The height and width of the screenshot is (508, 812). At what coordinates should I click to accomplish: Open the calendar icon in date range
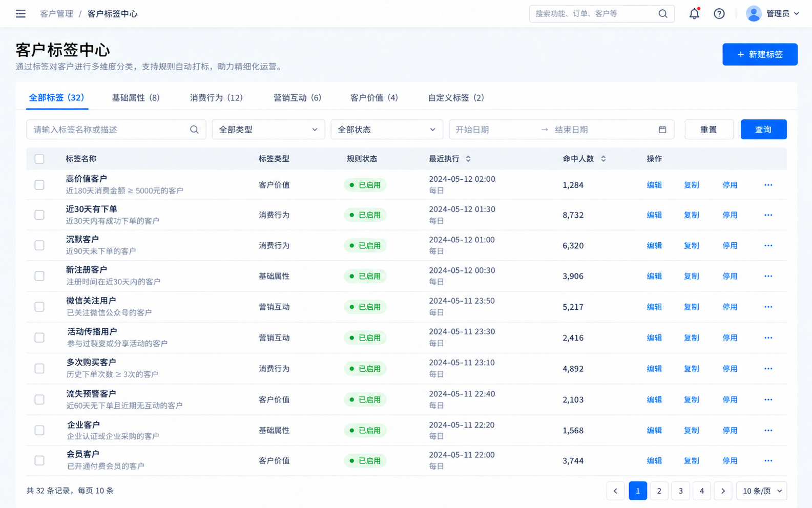(662, 130)
